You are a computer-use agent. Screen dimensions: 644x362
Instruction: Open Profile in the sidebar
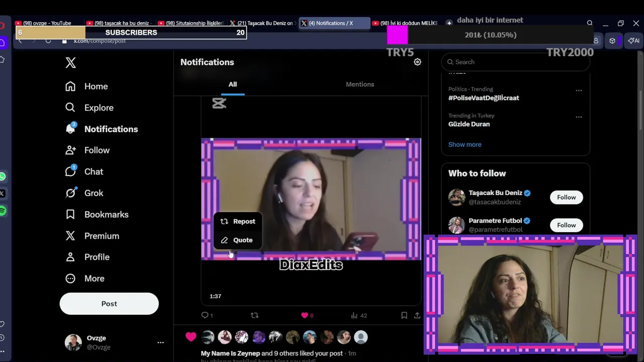point(88,257)
